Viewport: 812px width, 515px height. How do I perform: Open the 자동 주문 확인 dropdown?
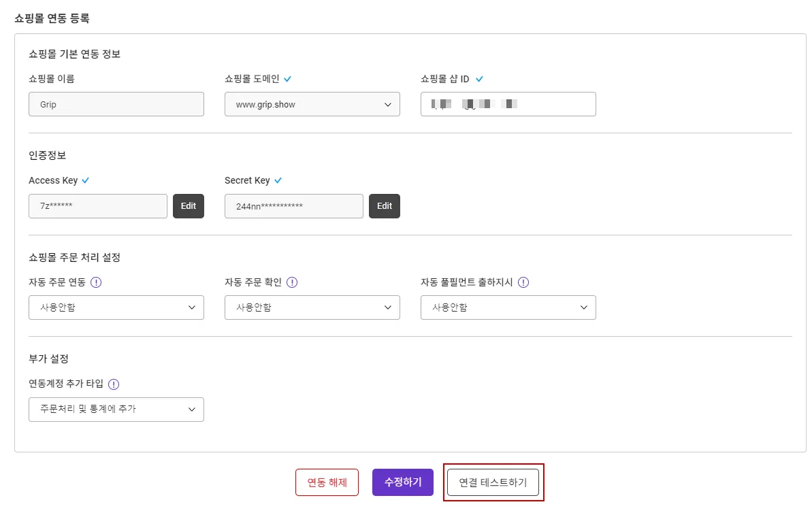(x=312, y=308)
